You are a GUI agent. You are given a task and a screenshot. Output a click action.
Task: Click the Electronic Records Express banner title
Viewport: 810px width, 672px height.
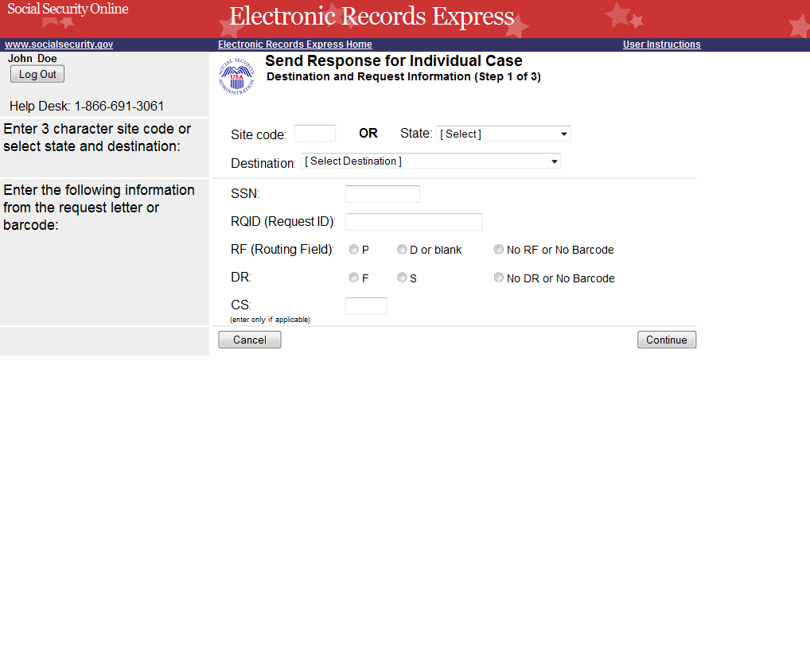[x=372, y=17]
